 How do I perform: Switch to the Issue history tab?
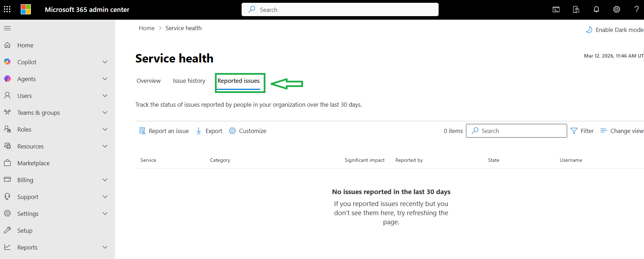[x=189, y=81]
